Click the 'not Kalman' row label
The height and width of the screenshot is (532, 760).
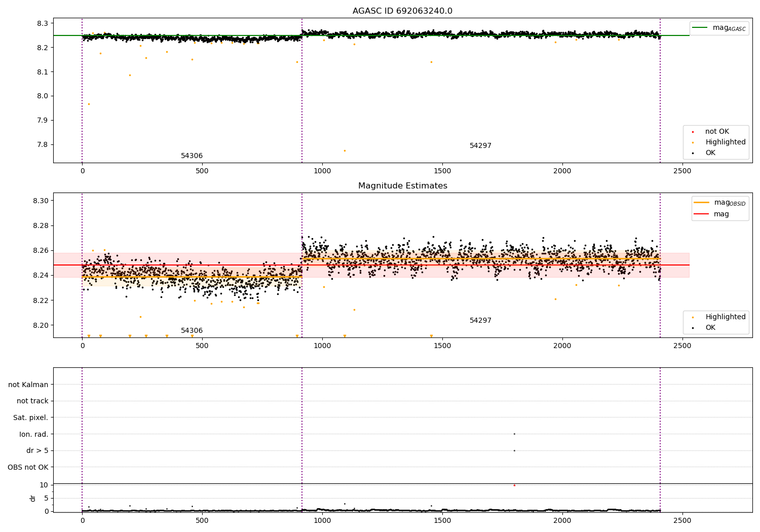[x=28, y=385]
